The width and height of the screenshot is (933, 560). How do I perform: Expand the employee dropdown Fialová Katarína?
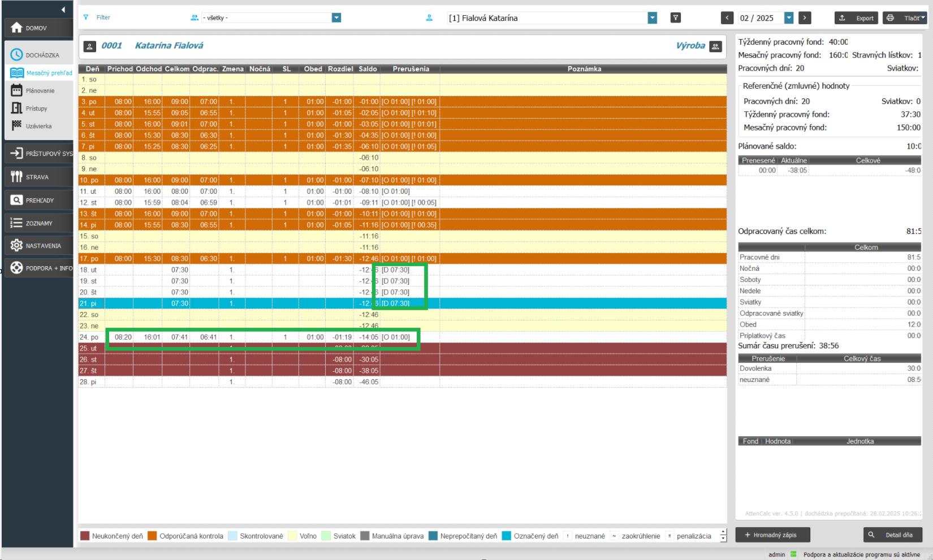(x=653, y=18)
